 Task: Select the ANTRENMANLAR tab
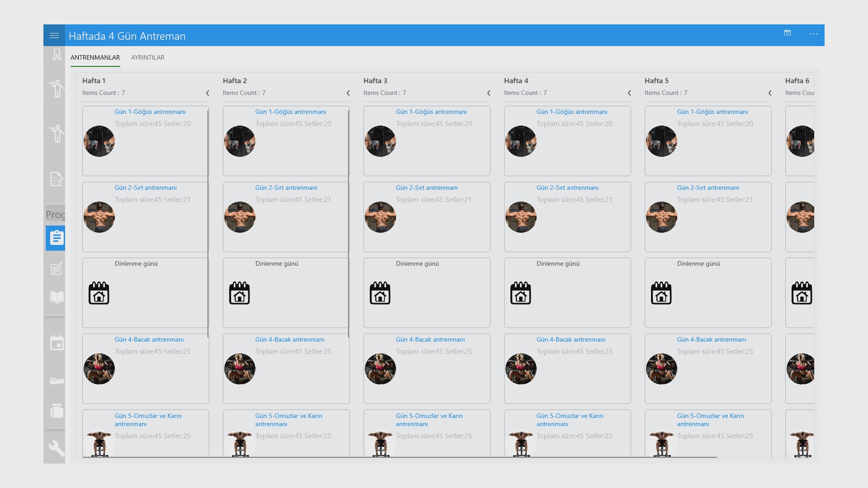(x=95, y=57)
